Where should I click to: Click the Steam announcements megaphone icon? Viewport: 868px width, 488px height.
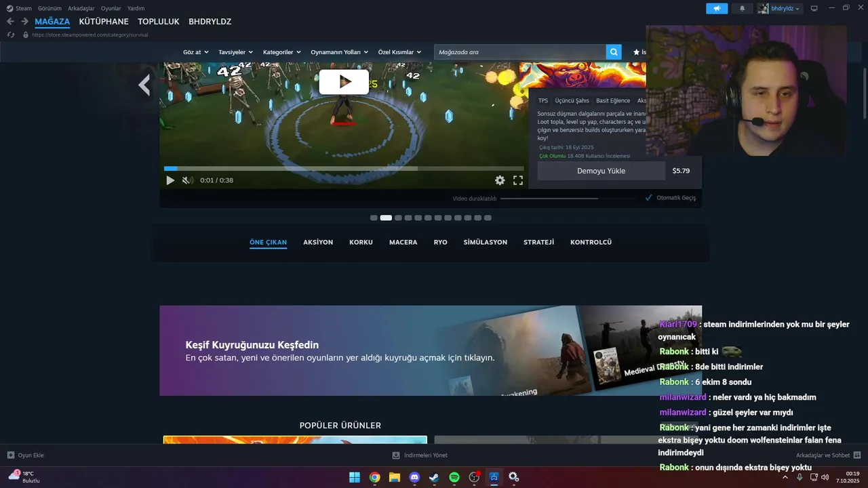pos(717,8)
